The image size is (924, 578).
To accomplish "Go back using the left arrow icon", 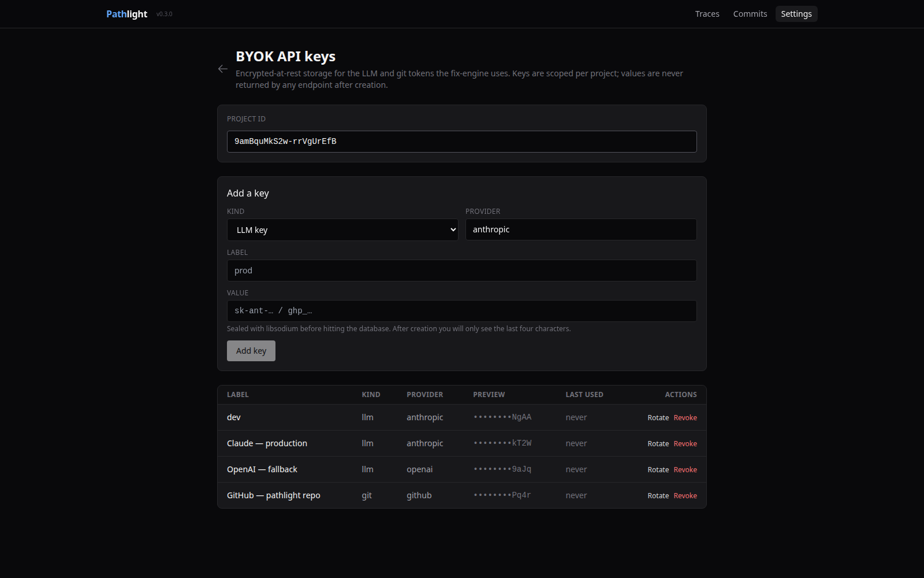I will coord(222,69).
